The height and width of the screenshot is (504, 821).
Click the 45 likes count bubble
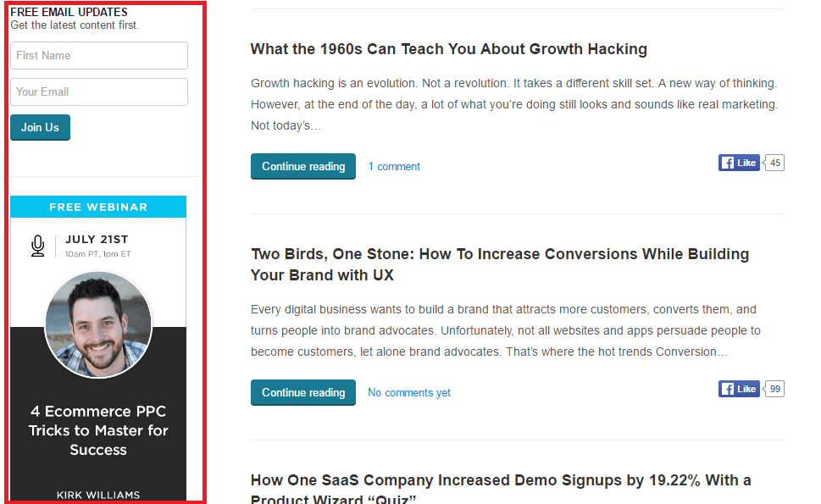tap(774, 163)
